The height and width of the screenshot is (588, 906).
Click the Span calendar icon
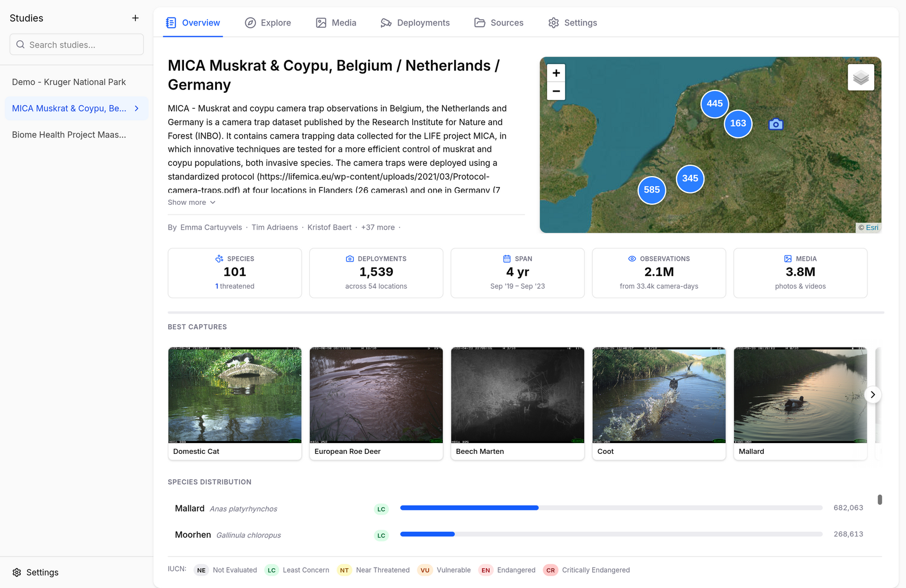pyautogui.click(x=507, y=259)
